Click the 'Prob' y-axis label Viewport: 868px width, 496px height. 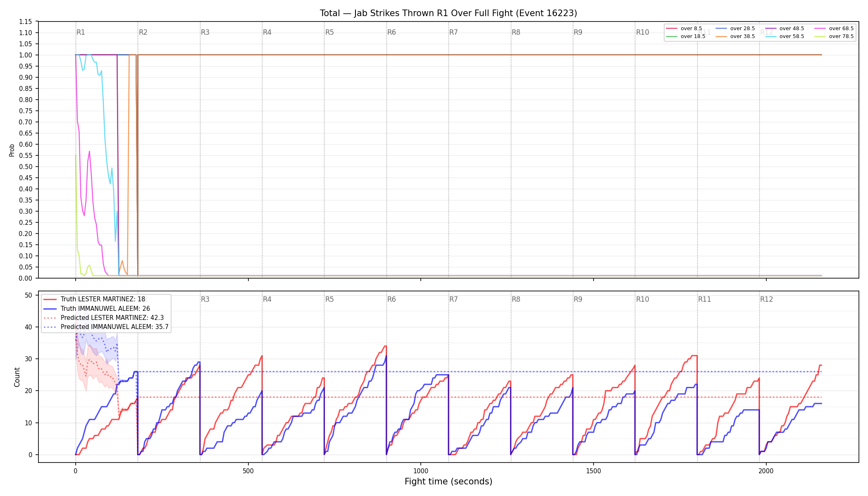point(12,150)
